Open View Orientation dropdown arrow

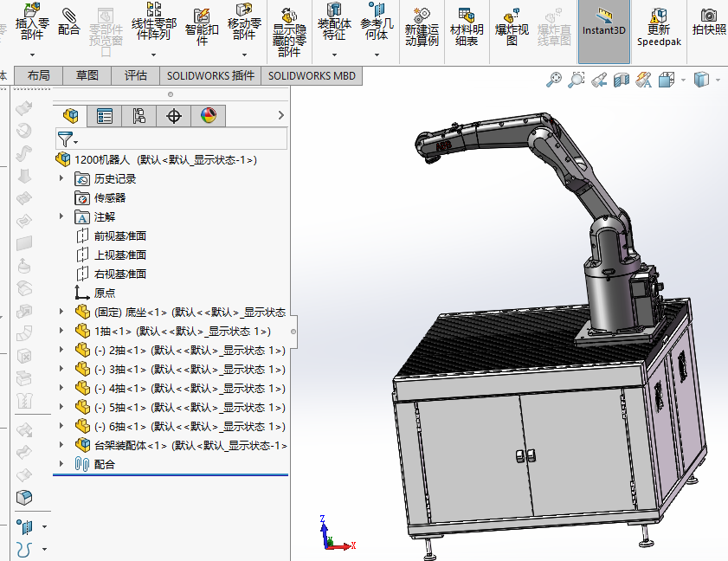(683, 81)
